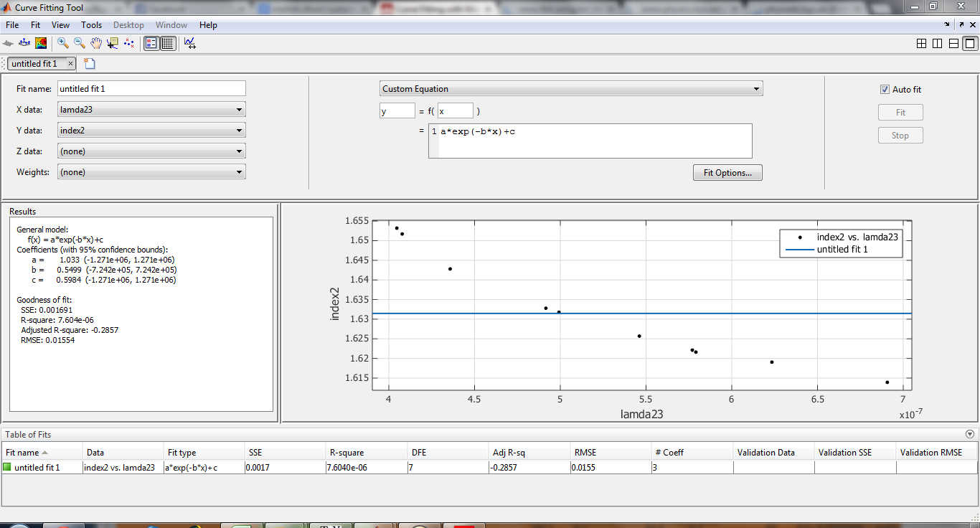Screen dimensions: 980x528
Task: Switch to the four-pane tile layout
Action: [x=922, y=44]
